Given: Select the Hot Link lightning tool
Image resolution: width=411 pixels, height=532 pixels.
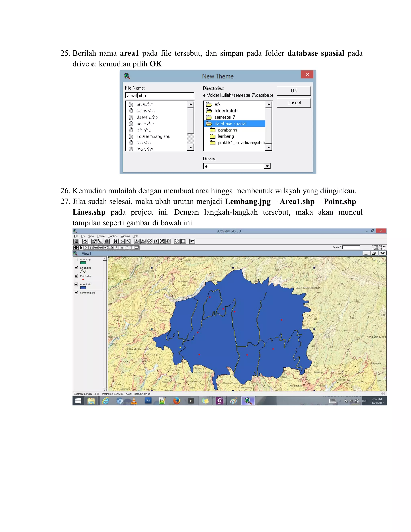Looking at the screenshot, I should pos(117,248).
